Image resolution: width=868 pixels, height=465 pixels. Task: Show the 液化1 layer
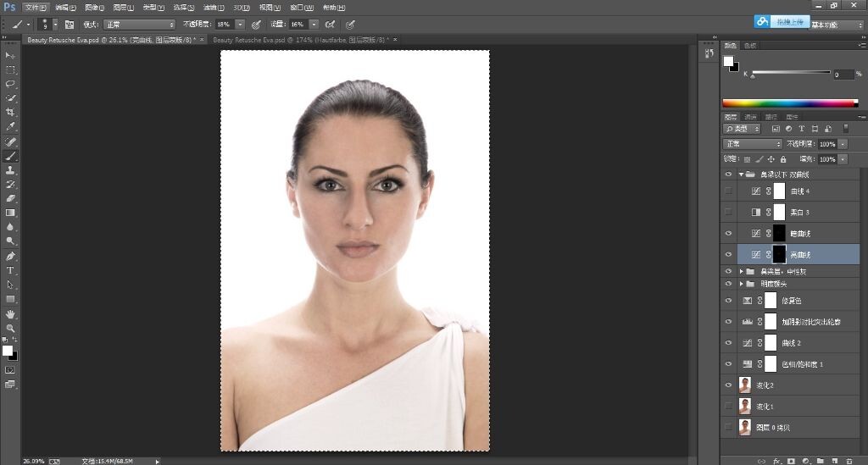point(728,407)
